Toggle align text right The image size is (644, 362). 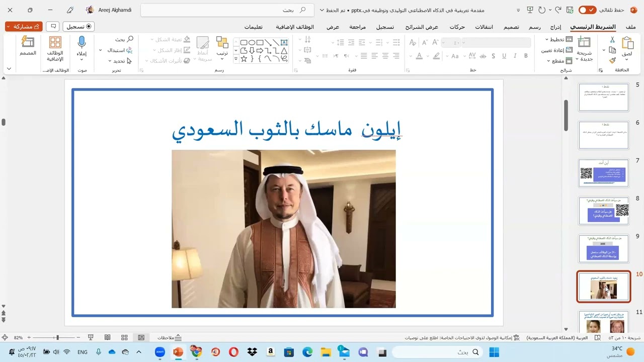point(396,56)
